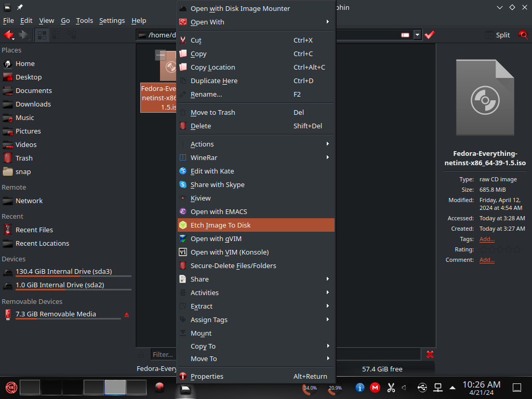Image resolution: width=532 pixels, height=399 pixels.
Task: Click Secure-Delete Files/Folders
Action: pos(256,266)
